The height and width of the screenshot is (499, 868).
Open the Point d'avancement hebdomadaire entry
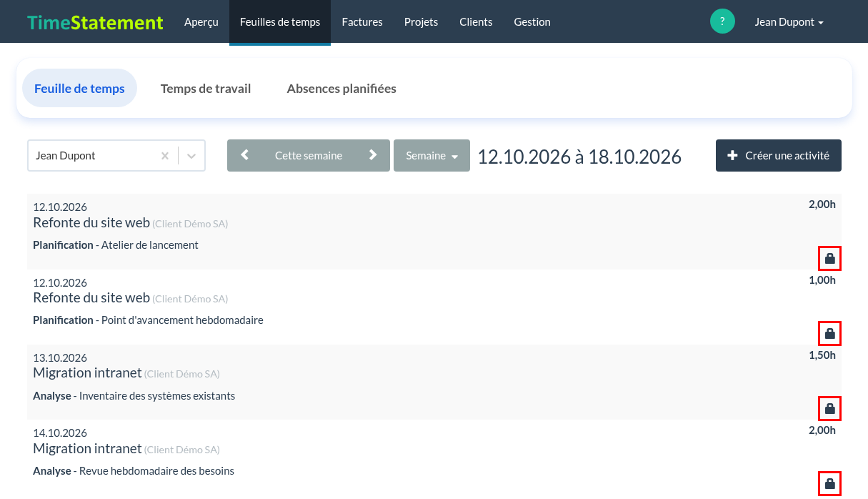tap(434, 307)
